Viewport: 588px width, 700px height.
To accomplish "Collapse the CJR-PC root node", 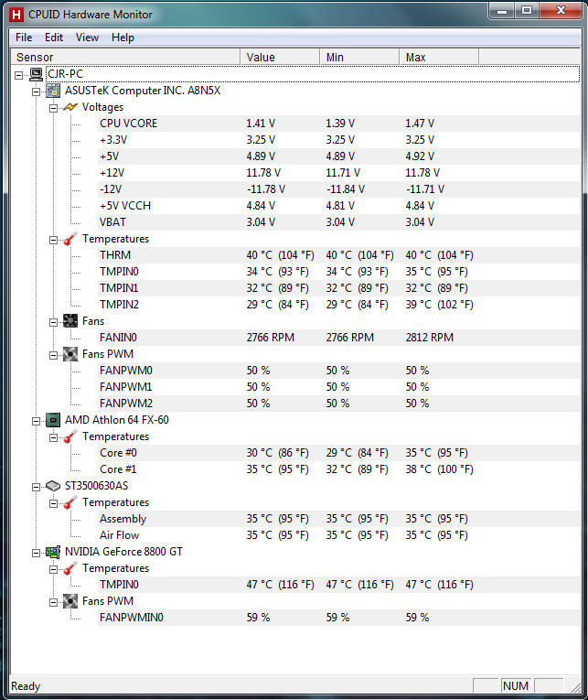I will (18, 75).
